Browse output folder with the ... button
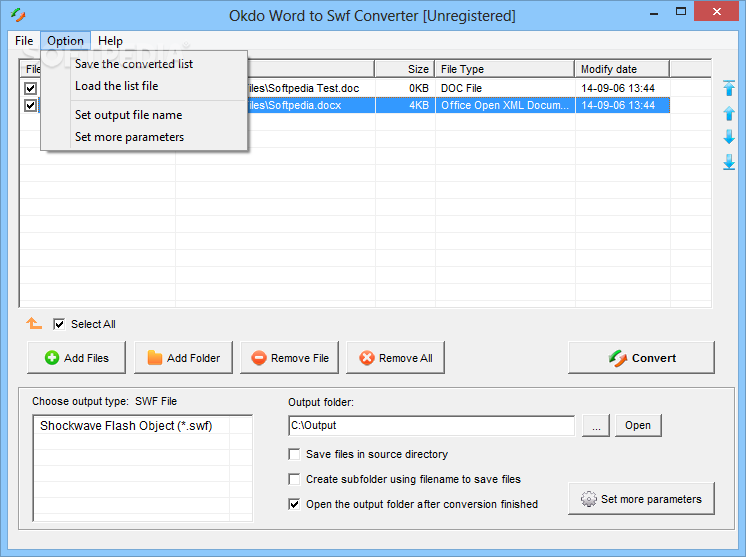Screen dimensions: 746x557 pyautogui.click(x=596, y=425)
